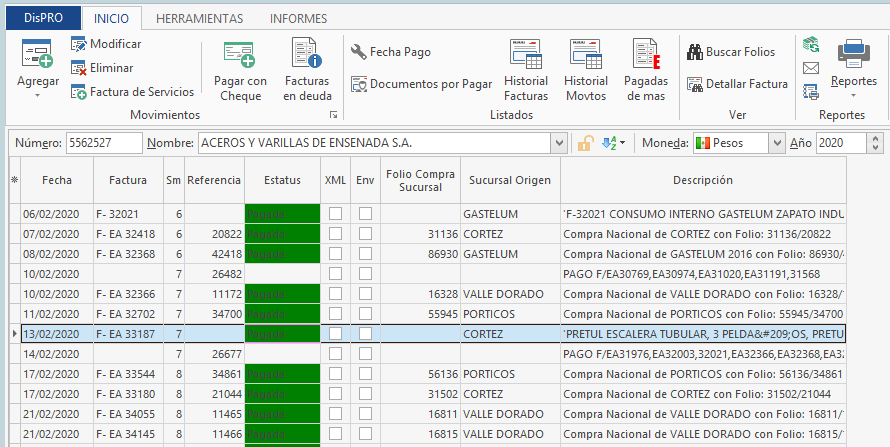This screenshot has width=890, height=447.
Task: Click the grid select-all asterisk corner
Action: 15,180
